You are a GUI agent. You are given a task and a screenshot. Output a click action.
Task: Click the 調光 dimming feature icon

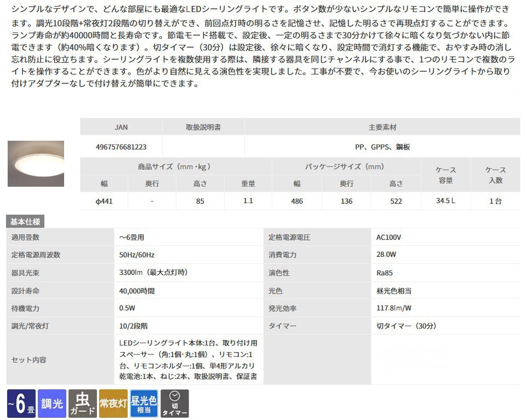(52, 404)
